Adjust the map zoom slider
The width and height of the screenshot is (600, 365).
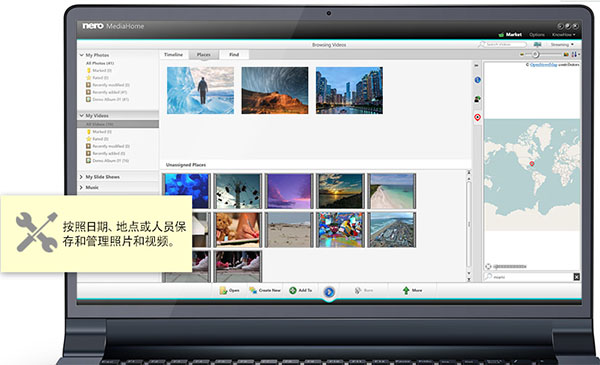(x=510, y=266)
